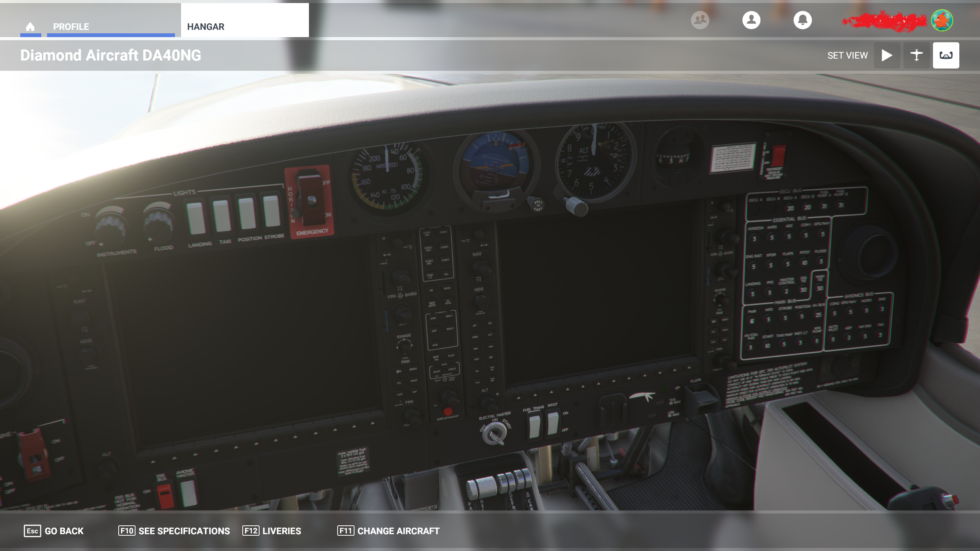The image size is (980, 551).
Task: Toggle the AVIONIC MASTER switch
Action: coord(188,494)
